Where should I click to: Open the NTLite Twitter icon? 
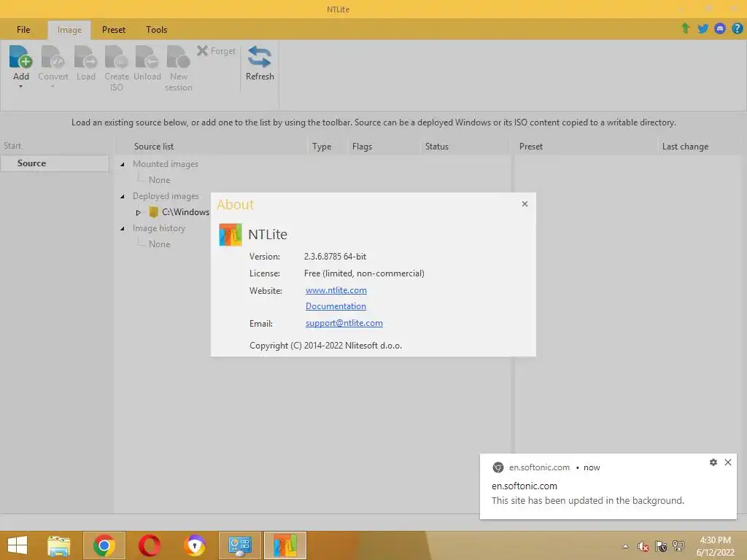click(703, 28)
